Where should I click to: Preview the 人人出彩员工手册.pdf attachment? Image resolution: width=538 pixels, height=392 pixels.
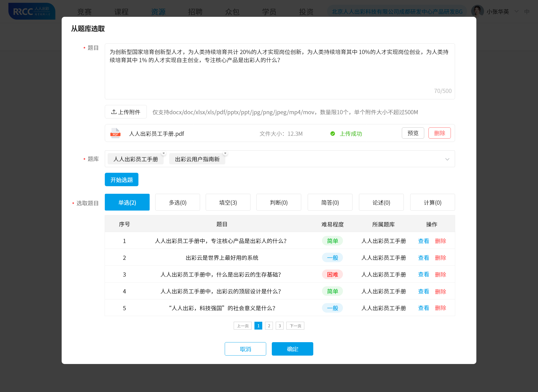pyautogui.click(x=413, y=133)
